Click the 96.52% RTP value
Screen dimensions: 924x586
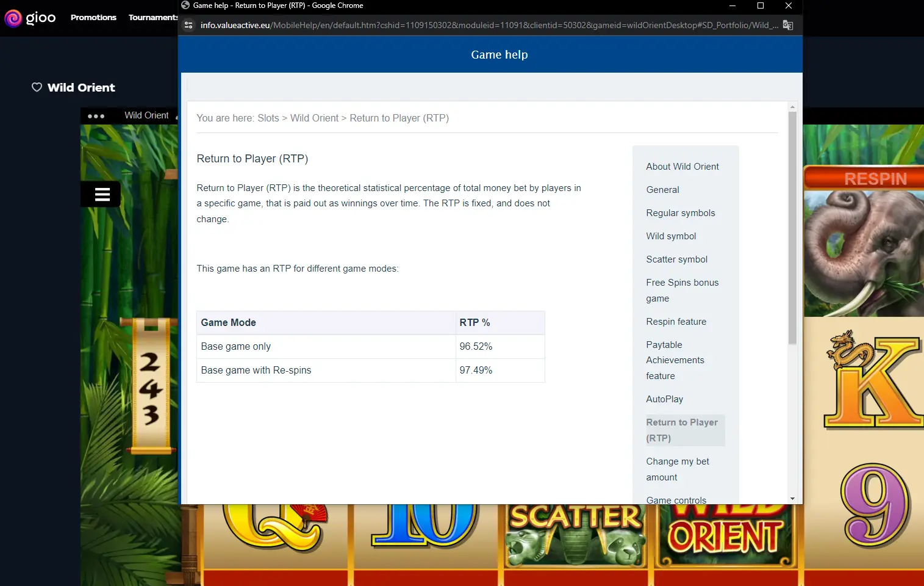476,347
